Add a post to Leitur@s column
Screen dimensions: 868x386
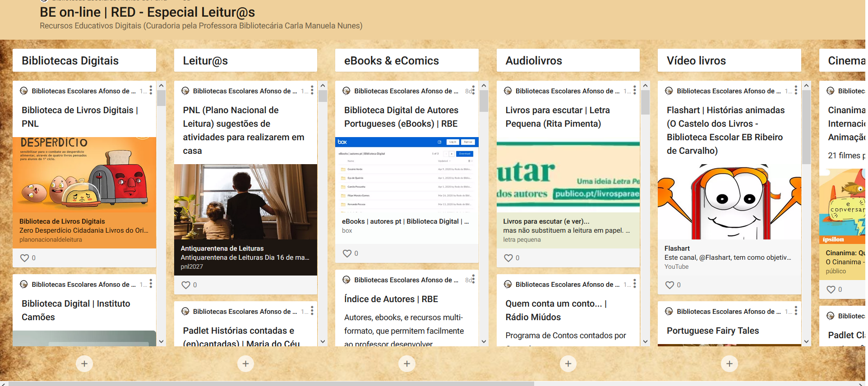[x=245, y=363]
